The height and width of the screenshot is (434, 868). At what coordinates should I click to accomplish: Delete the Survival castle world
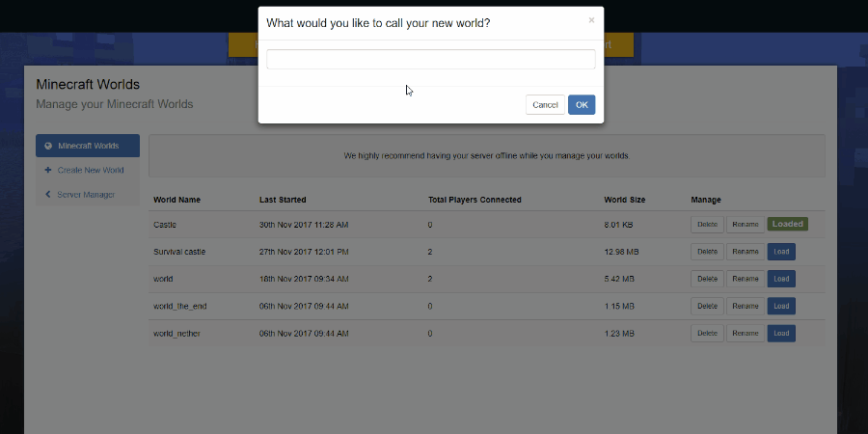click(707, 252)
